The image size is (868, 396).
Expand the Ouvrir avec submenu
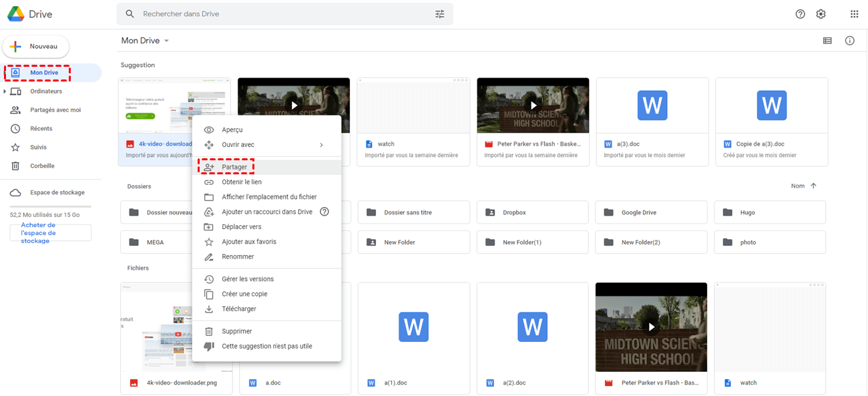click(321, 145)
